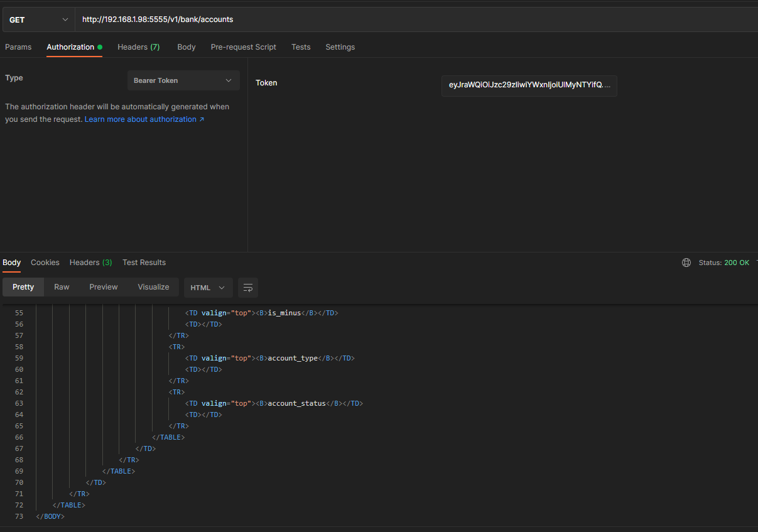Screen dimensions: 758x532
Task: Open the request Headers (7) tab
Action: [138, 47]
